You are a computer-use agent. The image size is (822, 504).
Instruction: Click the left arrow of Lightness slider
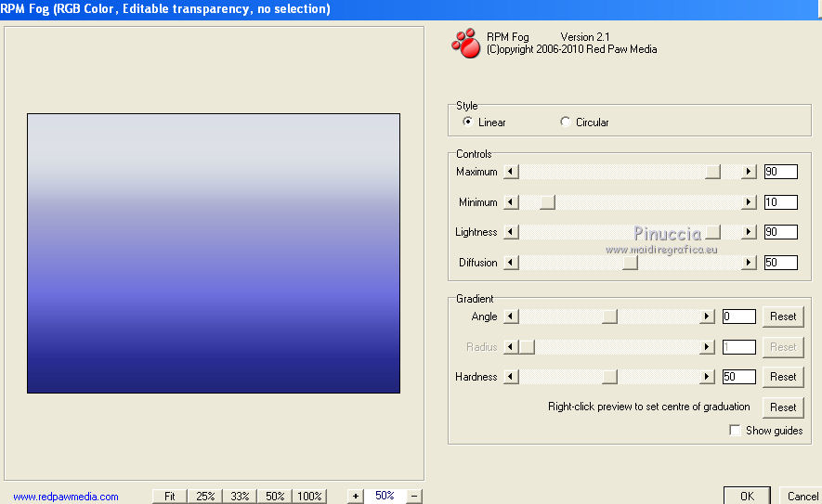click(511, 231)
